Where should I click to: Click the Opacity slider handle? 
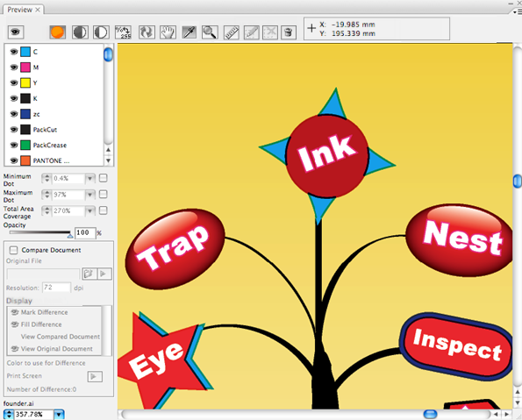point(70,236)
